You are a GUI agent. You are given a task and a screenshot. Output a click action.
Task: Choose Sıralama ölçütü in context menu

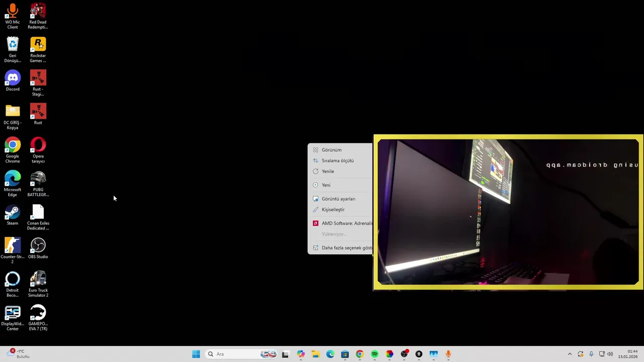coord(341,160)
